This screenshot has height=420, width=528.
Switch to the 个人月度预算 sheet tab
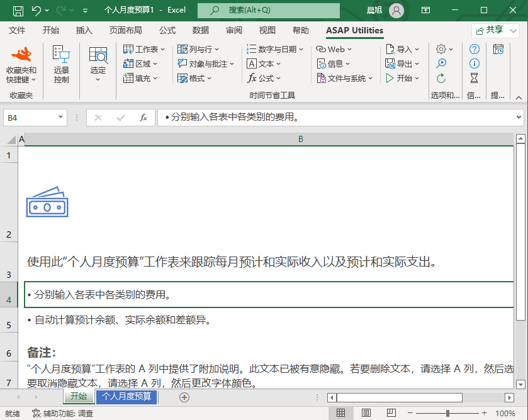coord(126,397)
